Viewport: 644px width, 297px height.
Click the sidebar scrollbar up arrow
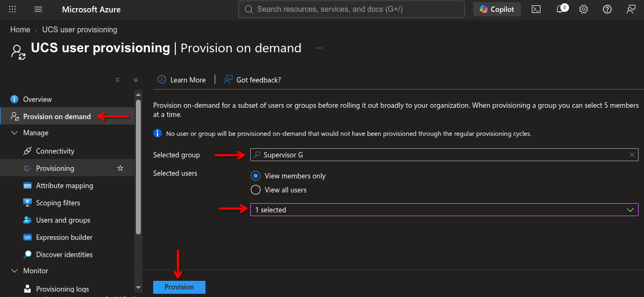[139, 94]
